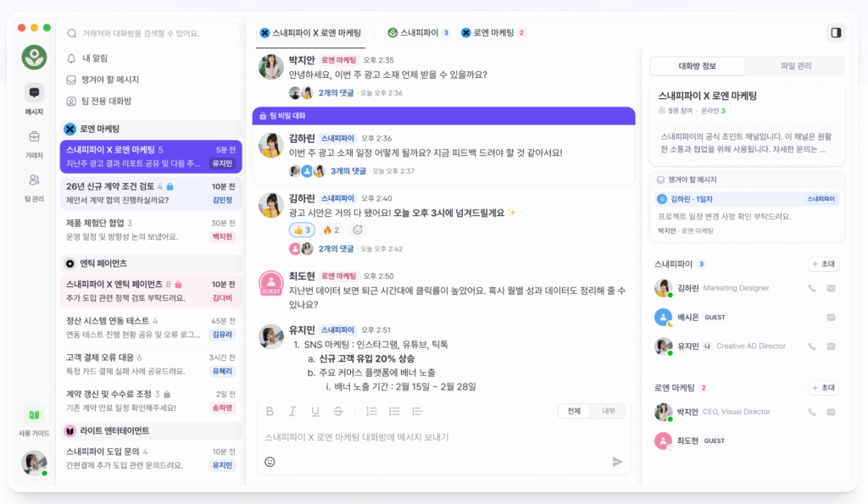Select 스내피파이 X 로엔 마케팅 chat room
Viewport: 868px width, 504px height.
click(151, 157)
